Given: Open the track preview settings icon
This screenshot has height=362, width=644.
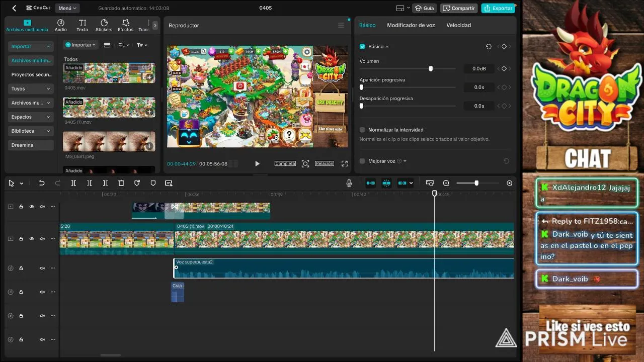Looking at the screenshot, I should click(x=430, y=183).
